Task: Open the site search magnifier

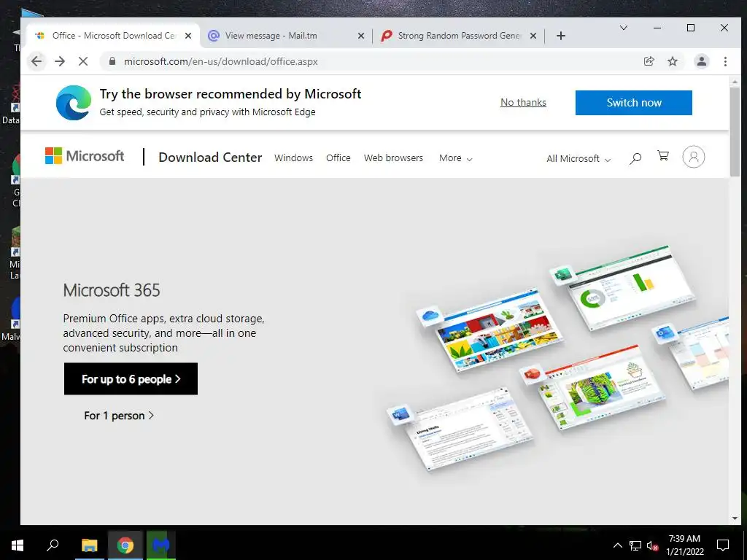Action: 635,158
